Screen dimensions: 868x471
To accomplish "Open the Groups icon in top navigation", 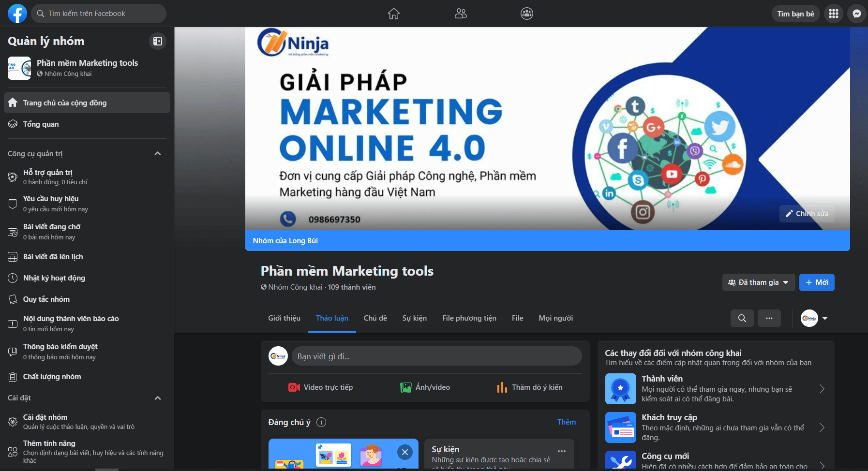I will (x=527, y=14).
